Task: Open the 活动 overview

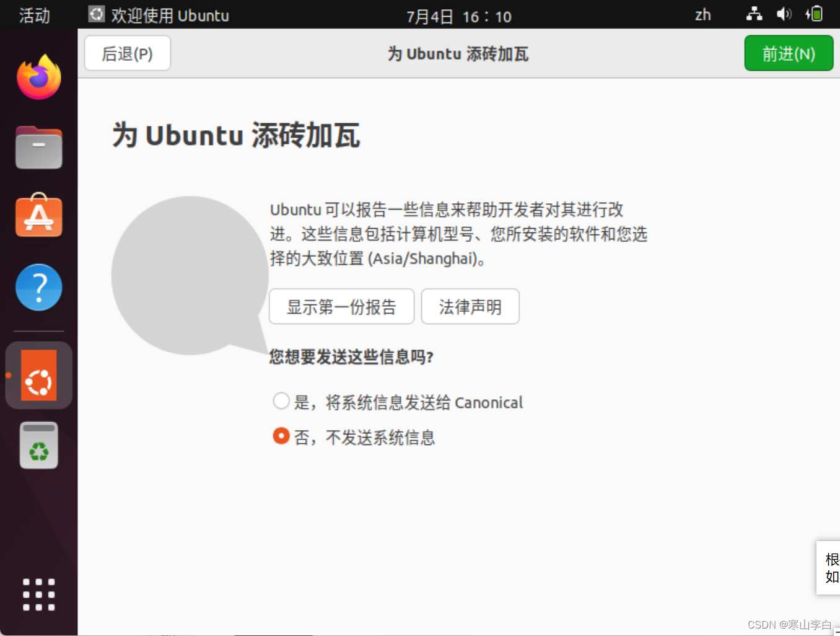Action: coord(34,15)
